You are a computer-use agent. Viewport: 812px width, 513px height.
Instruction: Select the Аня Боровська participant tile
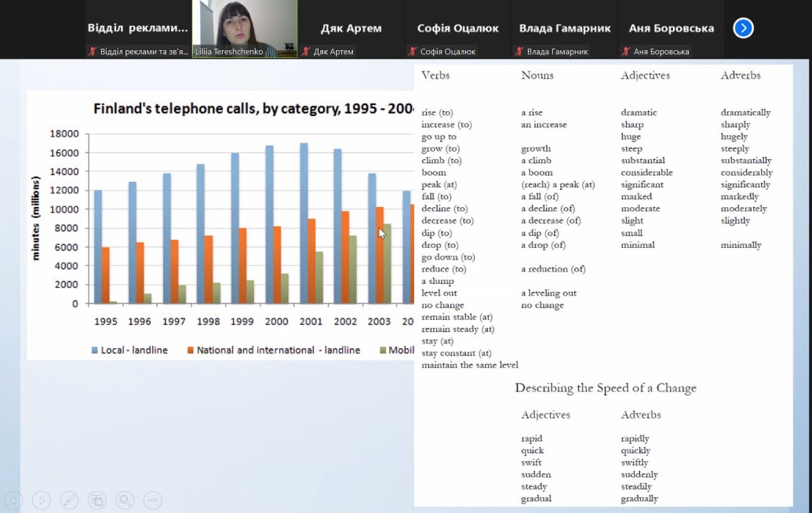pyautogui.click(x=672, y=27)
